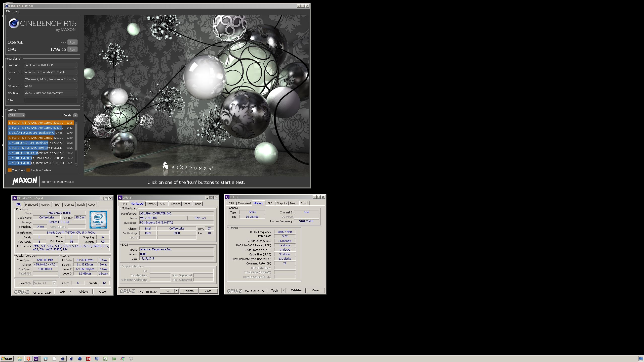
Task: Click the green graphics card taskbar icon
Action: point(114,359)
